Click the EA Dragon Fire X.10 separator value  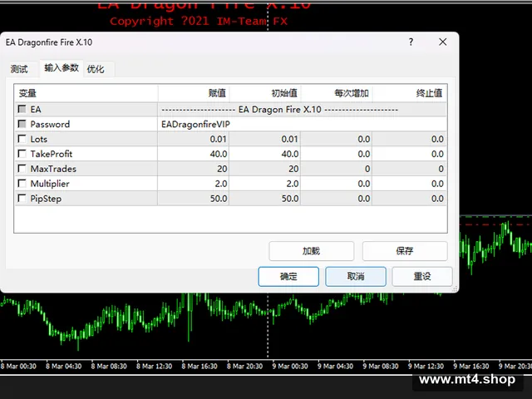[279, 110]
